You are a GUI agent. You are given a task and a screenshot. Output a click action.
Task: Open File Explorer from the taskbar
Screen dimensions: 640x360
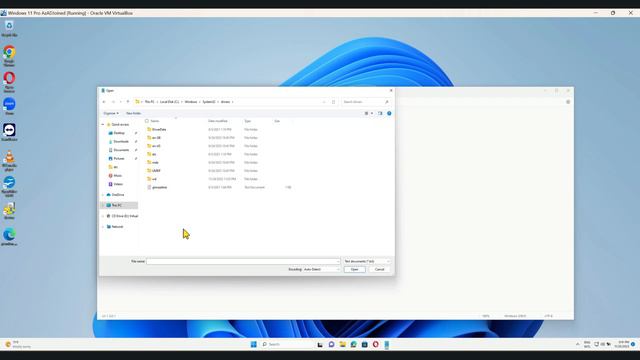[x=342, y=344]
